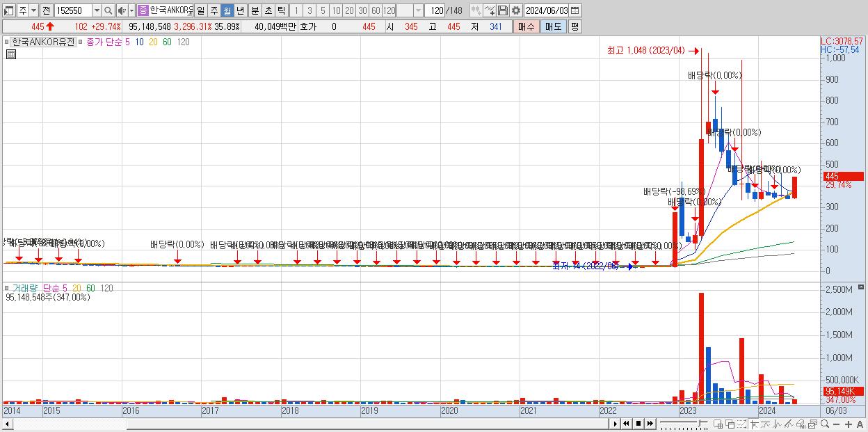The image size is (868, 432).
Task: Select interval button 5
Action: point(323,10)
